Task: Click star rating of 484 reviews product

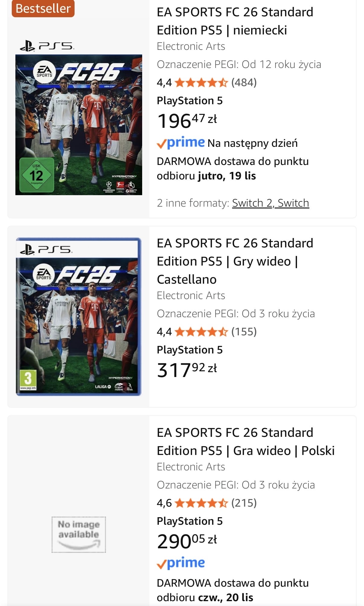Action: click(x=201, y=82)
